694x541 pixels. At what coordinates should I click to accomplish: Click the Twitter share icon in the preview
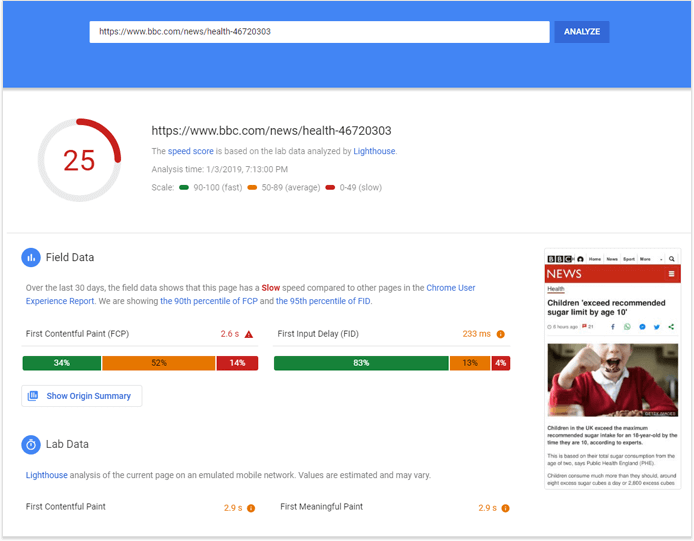657,327
